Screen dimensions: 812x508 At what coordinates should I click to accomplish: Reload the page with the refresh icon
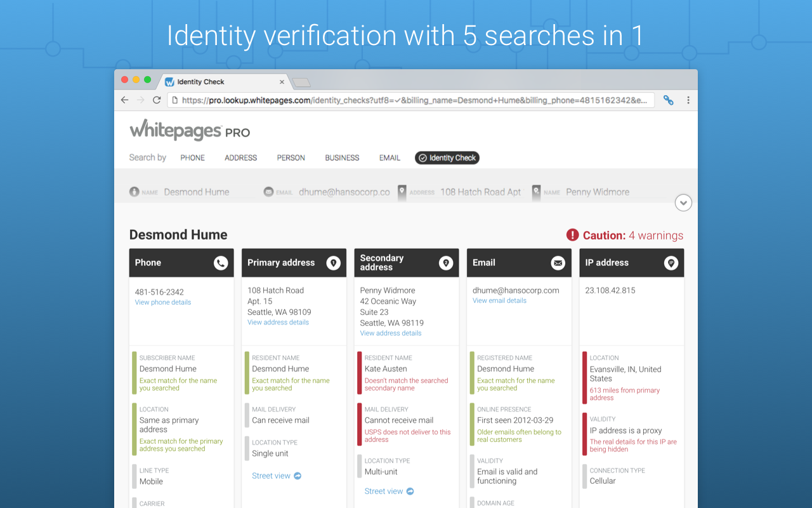click(157, 100)
